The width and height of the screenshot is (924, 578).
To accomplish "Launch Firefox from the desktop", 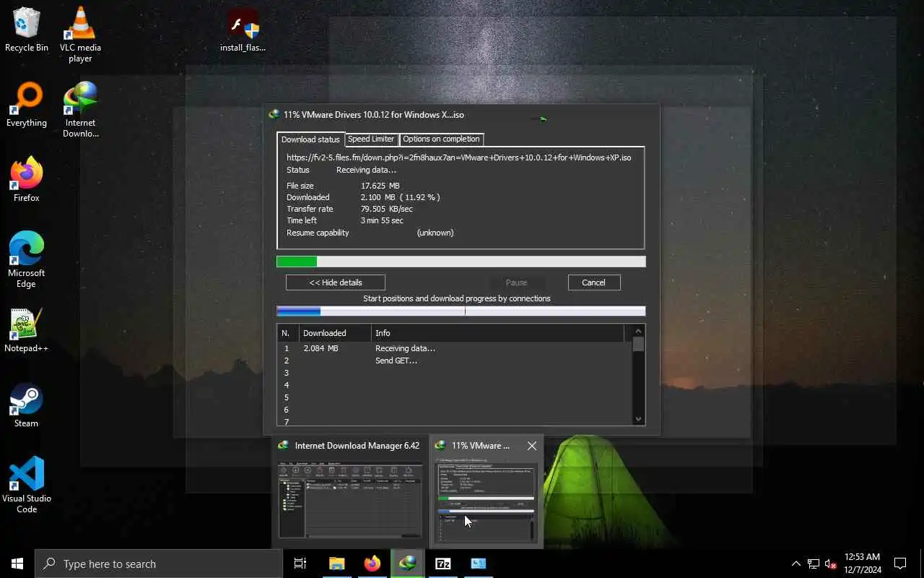I will [27, 180].
